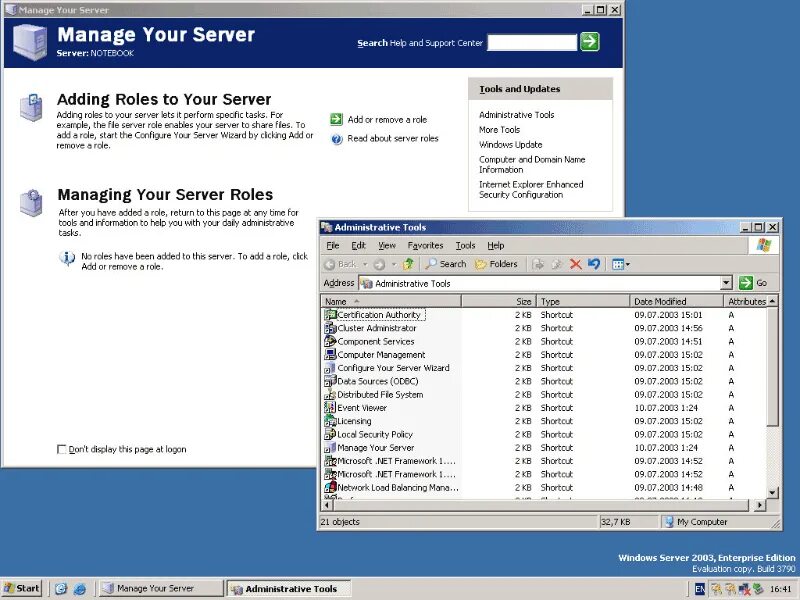Click the vertical scrollbar thumb in file list
800x600 pixels.
772,366
